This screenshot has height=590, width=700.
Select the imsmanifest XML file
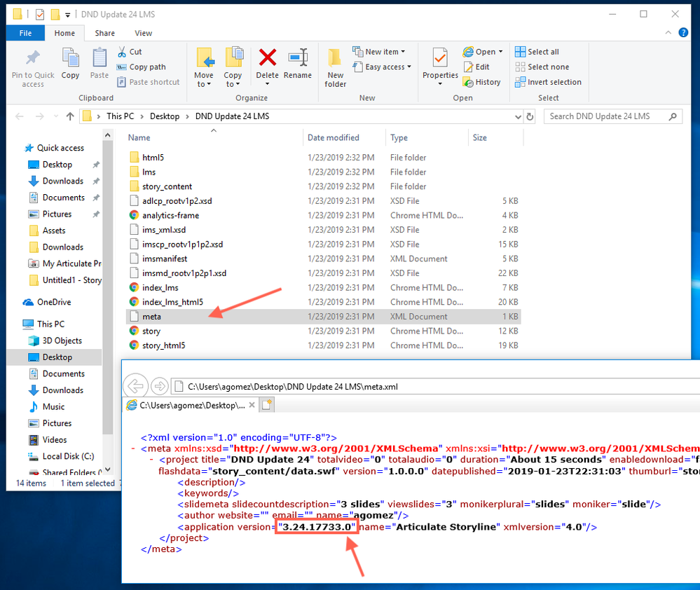165,259
